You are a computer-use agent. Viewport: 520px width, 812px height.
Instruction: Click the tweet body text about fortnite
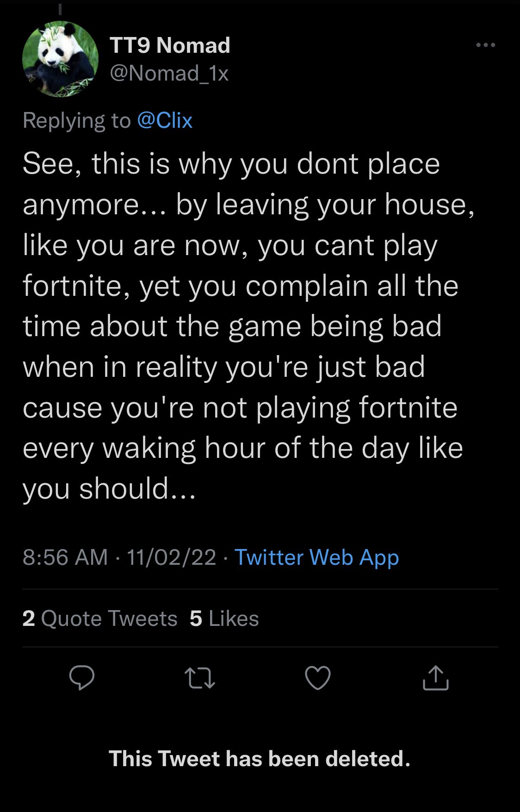[241, 326]
